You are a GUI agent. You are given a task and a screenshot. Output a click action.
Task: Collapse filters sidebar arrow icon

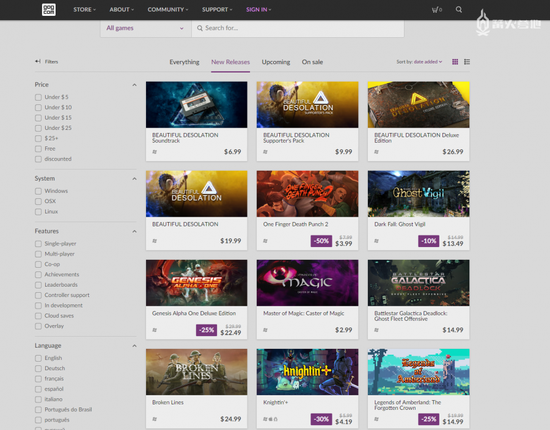pos(38,61)
